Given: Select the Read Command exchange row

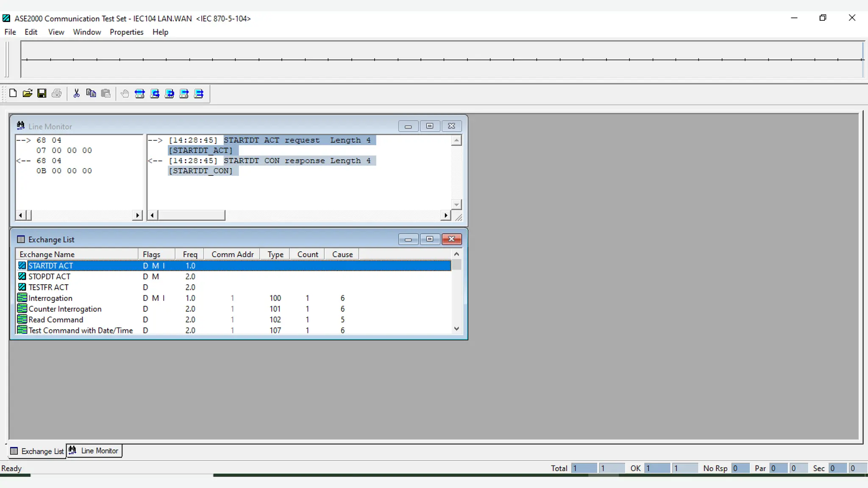Looking at the screenshot, I should click(56, 319).
